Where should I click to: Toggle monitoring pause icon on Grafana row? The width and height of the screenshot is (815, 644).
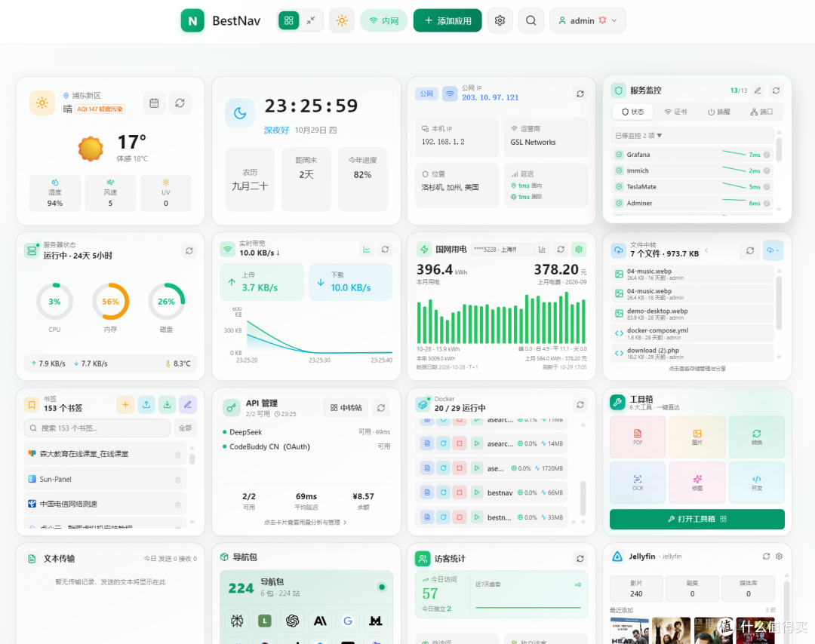point(767,155)
